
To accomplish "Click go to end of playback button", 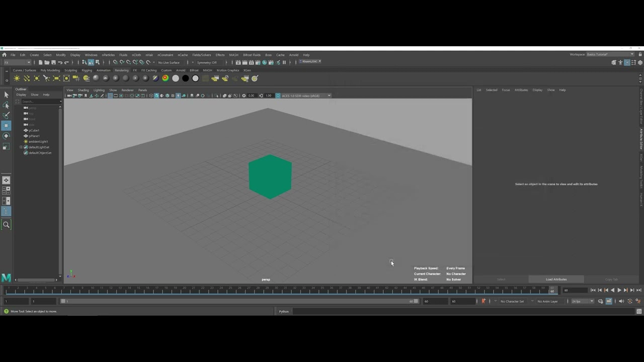I will coord(639,290).
